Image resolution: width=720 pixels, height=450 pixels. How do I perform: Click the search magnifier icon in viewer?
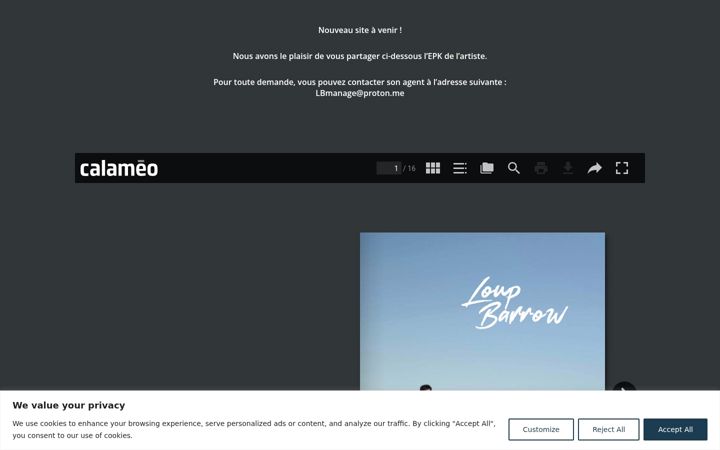pyautogui.click(x=514, y=168)
